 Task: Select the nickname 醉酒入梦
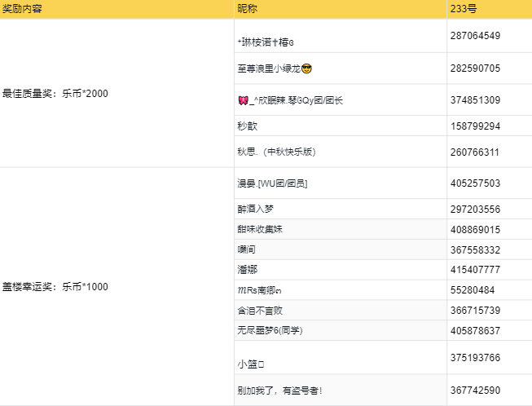click(255, 209)
